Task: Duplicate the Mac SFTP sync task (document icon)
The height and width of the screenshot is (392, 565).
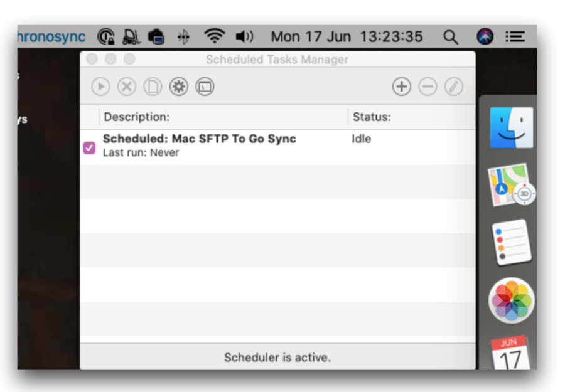Action: (153, 86)
